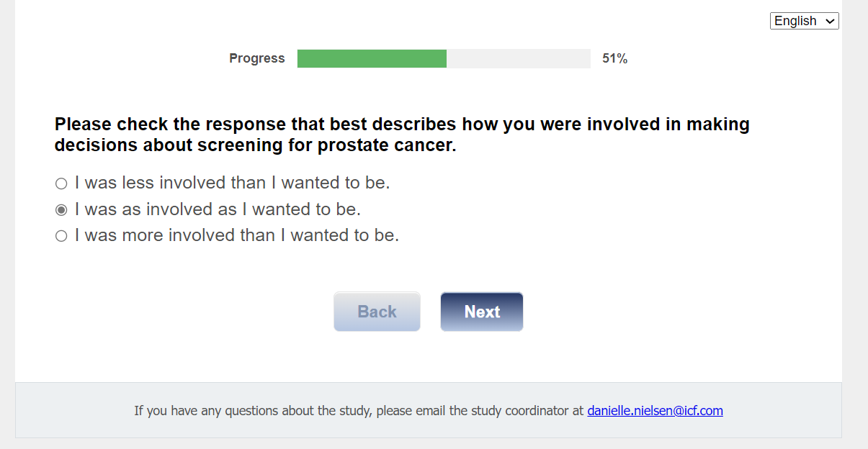
Task: Pick "I was more involved" radio option
Action: (61, 236)
